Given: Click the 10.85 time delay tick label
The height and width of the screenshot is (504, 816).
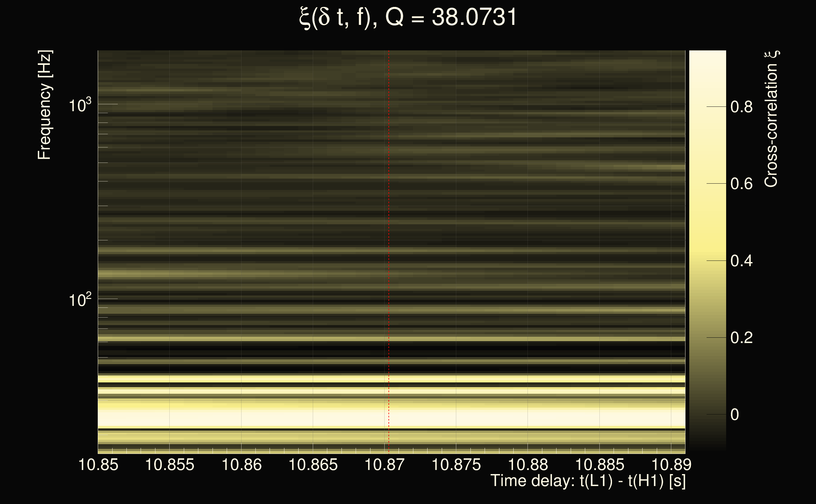Looking at the screenshot, I should point(98,465).
